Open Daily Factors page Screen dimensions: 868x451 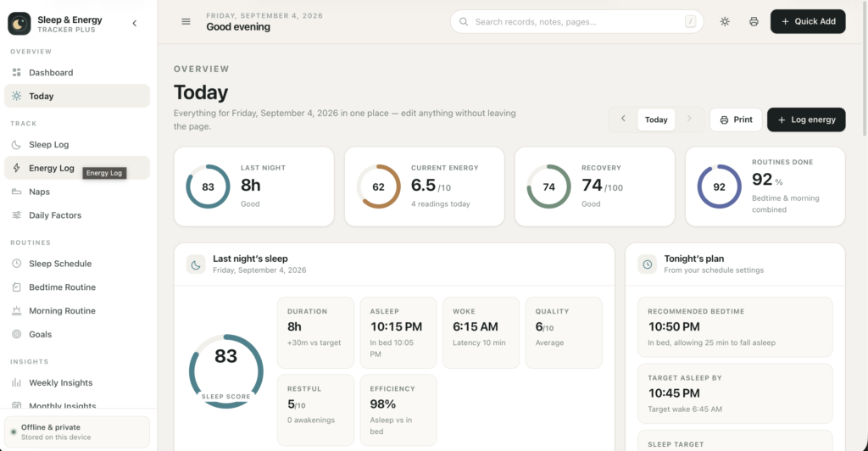point(77,215)
